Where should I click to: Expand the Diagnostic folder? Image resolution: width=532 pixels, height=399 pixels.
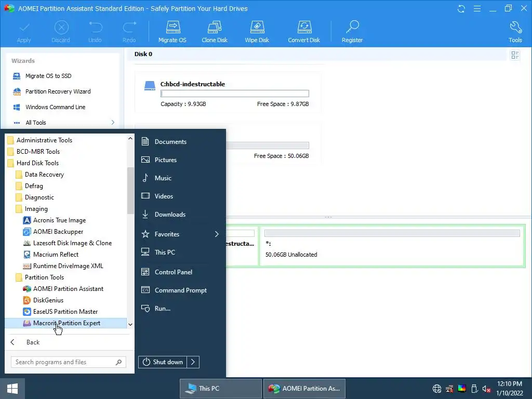tap(39, 197)
